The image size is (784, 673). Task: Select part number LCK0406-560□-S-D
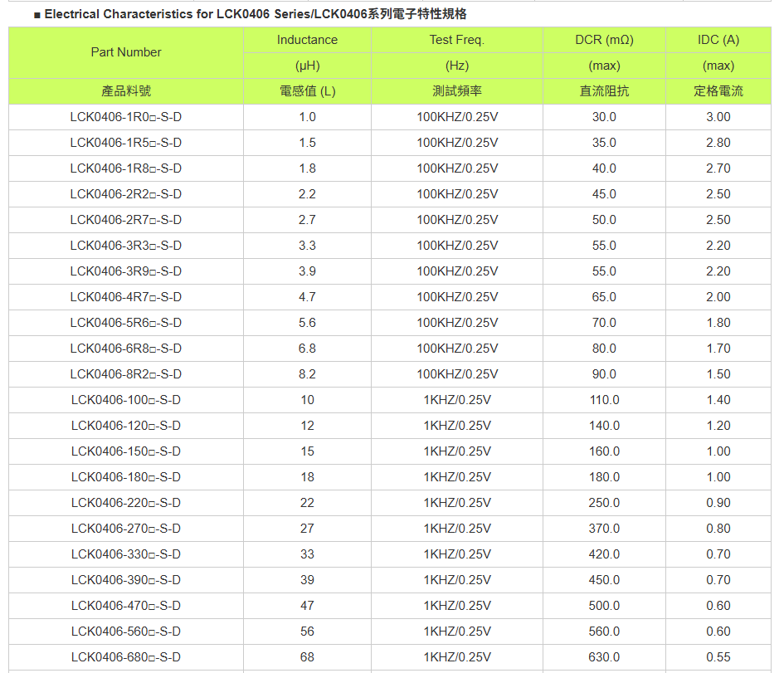(x=126, y=632)
